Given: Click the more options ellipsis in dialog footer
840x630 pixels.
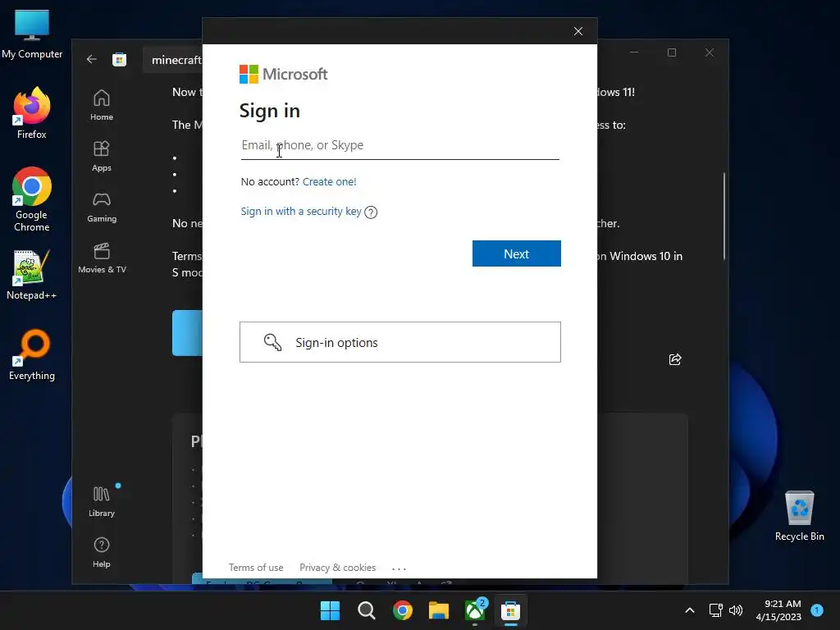Looking at the screenshot, I should [399, 568].
